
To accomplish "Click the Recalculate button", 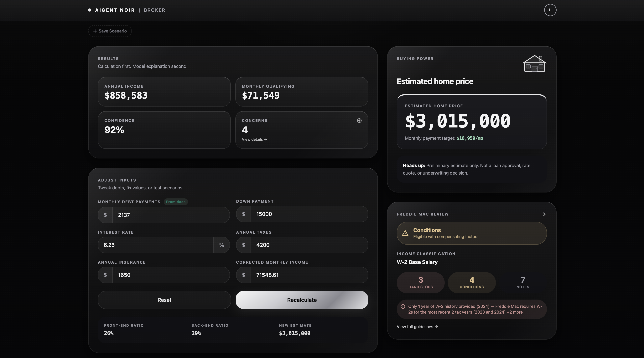I will point(302,300).
